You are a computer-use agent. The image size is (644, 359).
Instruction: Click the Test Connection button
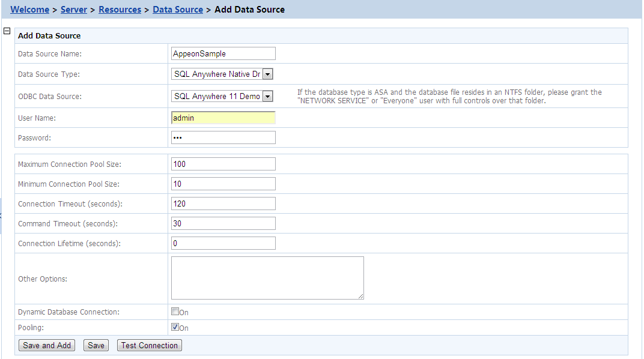click(150, 345)
